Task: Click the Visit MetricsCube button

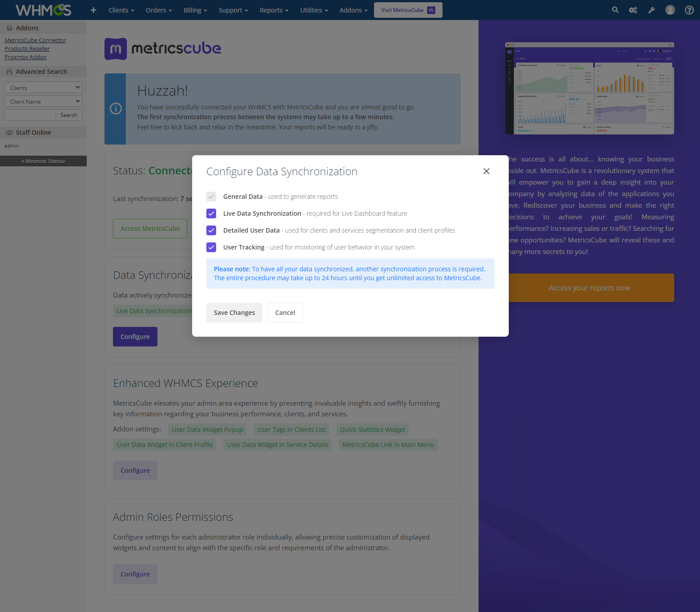Action: (408, 10)
